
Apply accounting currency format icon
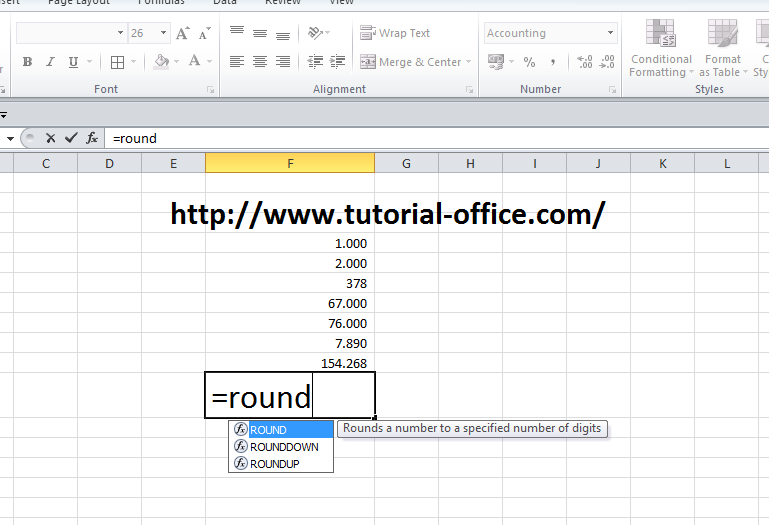pos(496,62)
